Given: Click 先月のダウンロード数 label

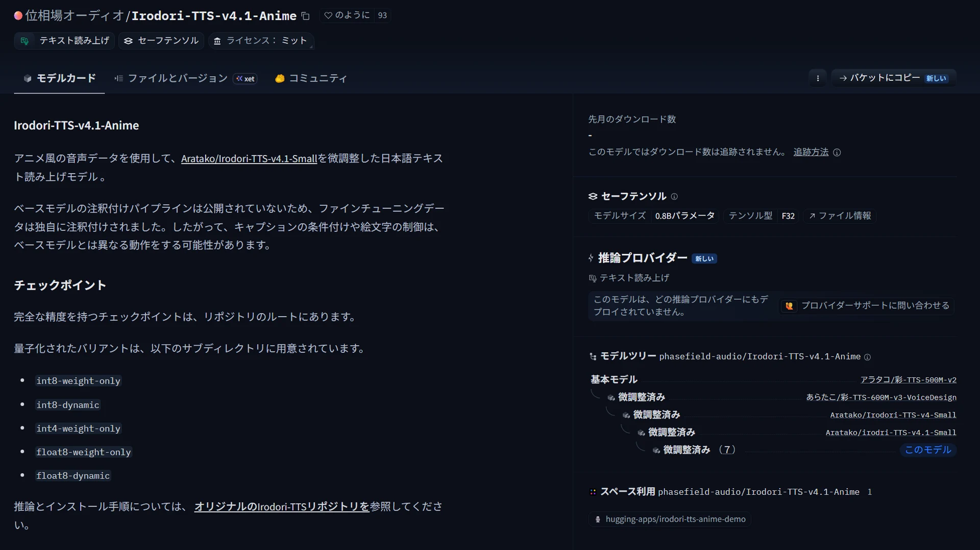Looking at the screenshot, I should pyautogui.click(x=632, y=119).
